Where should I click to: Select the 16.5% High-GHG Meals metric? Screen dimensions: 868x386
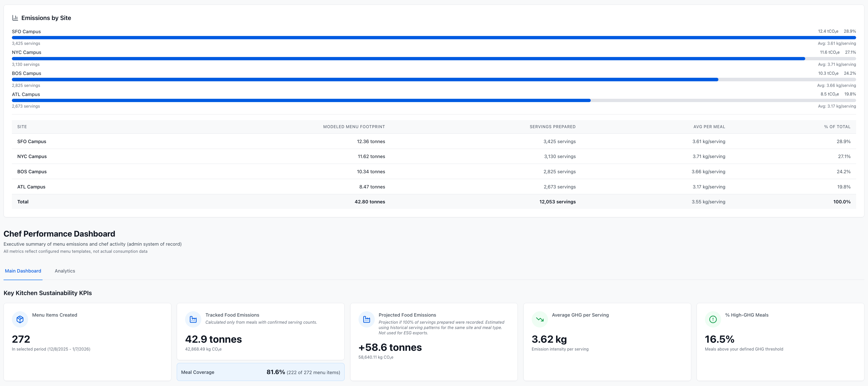tap(652, 339)
